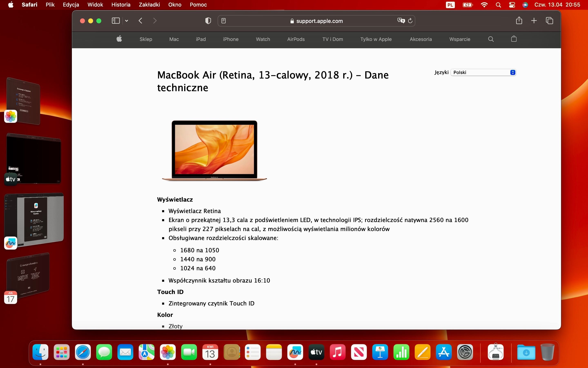
Task: Open Control Center in menu bar
Action: click(x=512, y=5)
